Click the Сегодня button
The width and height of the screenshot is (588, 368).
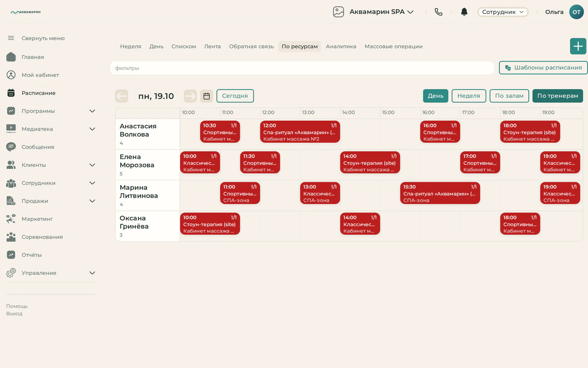[235, 96]
